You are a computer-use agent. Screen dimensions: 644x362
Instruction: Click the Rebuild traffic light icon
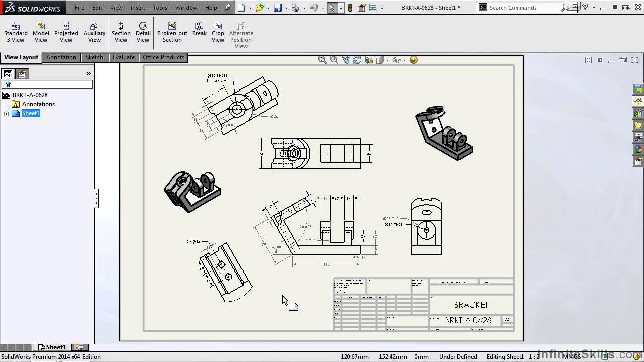350,8
